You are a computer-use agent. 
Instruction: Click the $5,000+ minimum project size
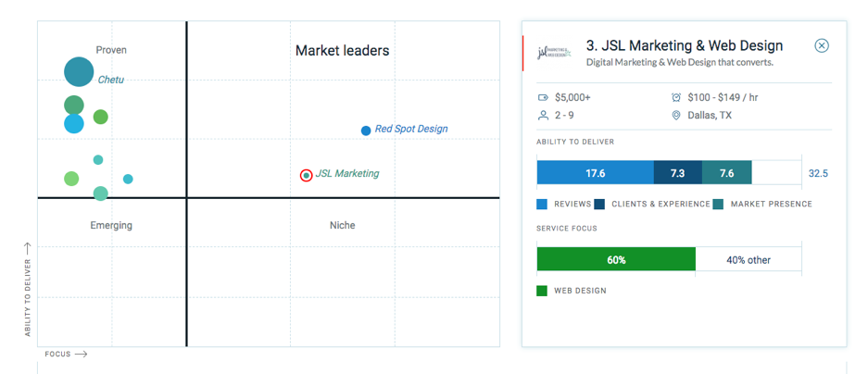coord(572,98)
